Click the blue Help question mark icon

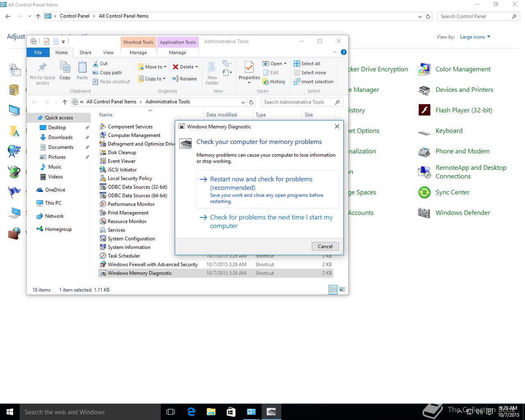[344, 52]
